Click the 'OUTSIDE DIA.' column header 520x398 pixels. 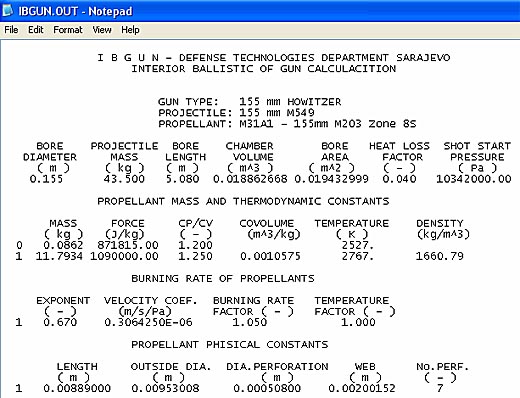point(171,367)
